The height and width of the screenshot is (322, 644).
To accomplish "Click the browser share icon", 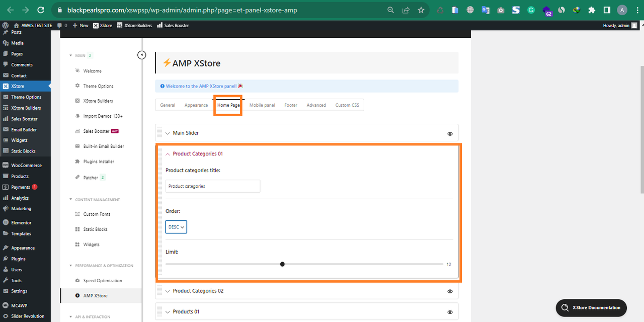I will coord(406,10).
